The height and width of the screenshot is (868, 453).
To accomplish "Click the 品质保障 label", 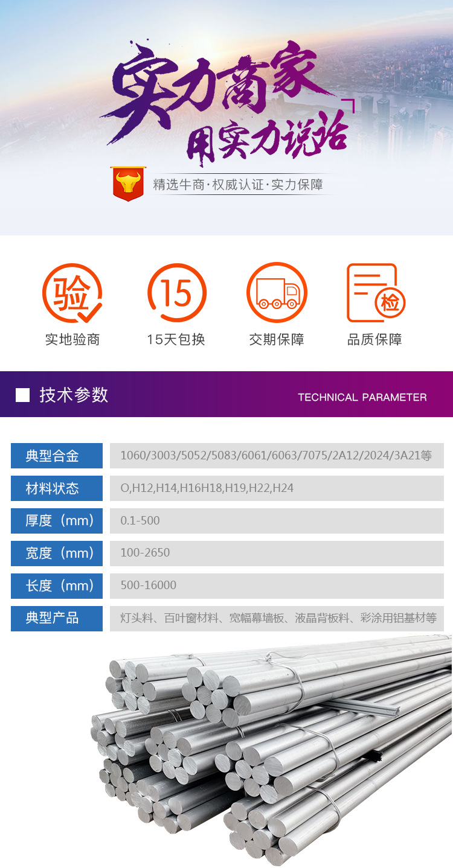I will tap(374, 339).
